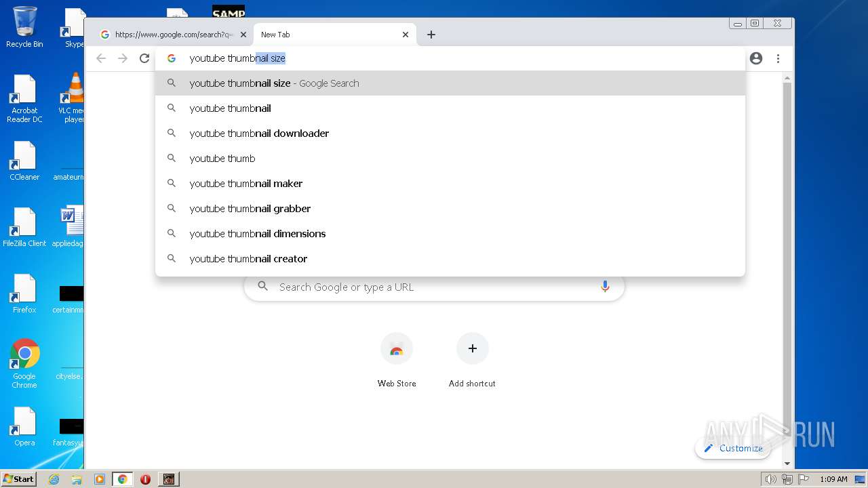Screen dimensions: 868x488
Task: Pick suggestion 'youtube thumbnail downloader'
Action: [x=450, y=134]
